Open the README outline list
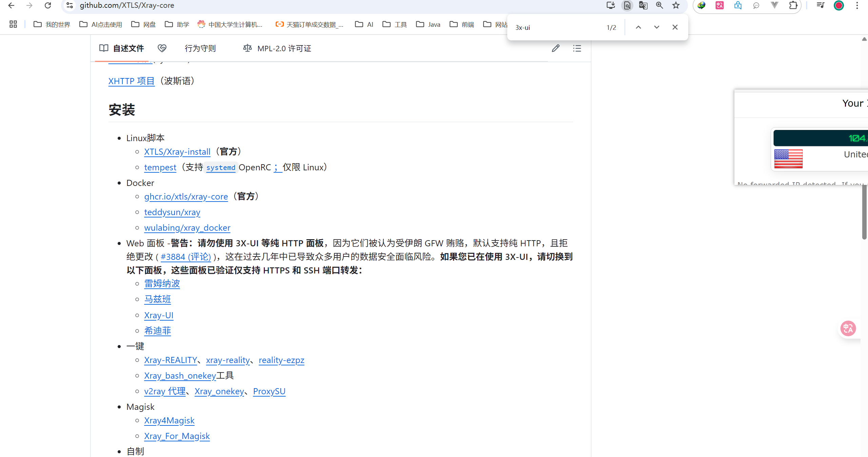 tap(577, 49)
